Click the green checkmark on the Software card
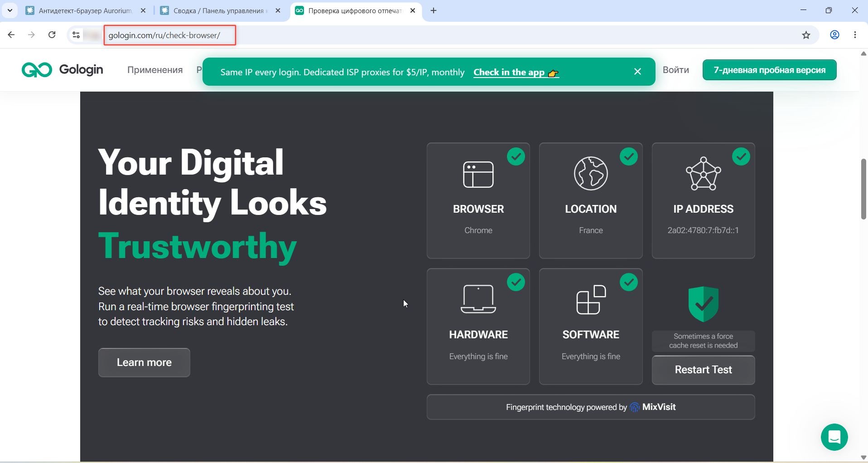Screen dimensions: 868x463 click(x=628, y=283)
